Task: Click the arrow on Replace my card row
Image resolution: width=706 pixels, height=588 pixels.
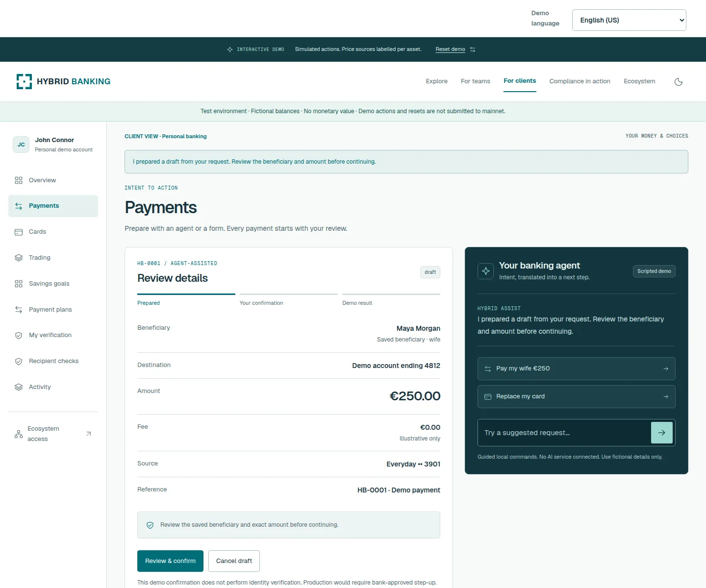Action: pyautogui.click(x=666, y=397)
